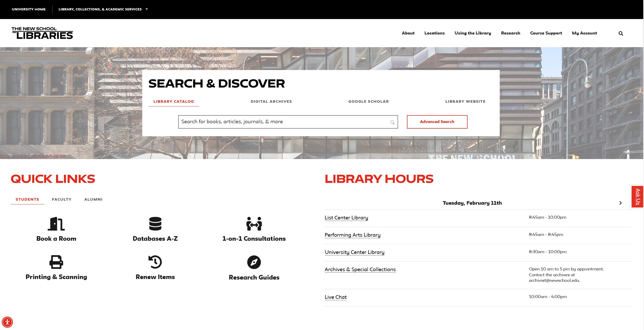Click the Ask Us side tab

(638, 197)
